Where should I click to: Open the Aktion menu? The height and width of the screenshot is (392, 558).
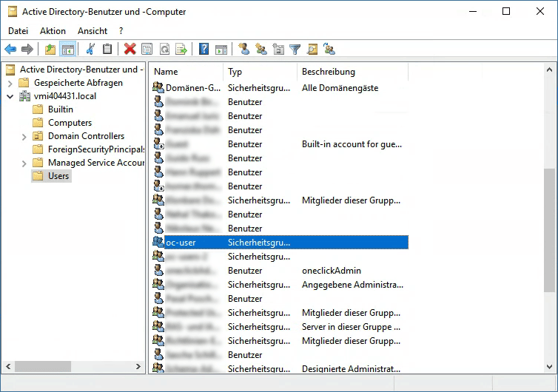tap(53, 31)
